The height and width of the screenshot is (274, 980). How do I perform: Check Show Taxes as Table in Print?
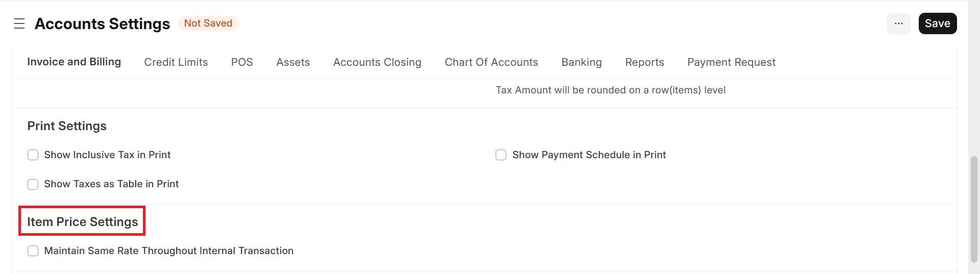coord(33,184)
